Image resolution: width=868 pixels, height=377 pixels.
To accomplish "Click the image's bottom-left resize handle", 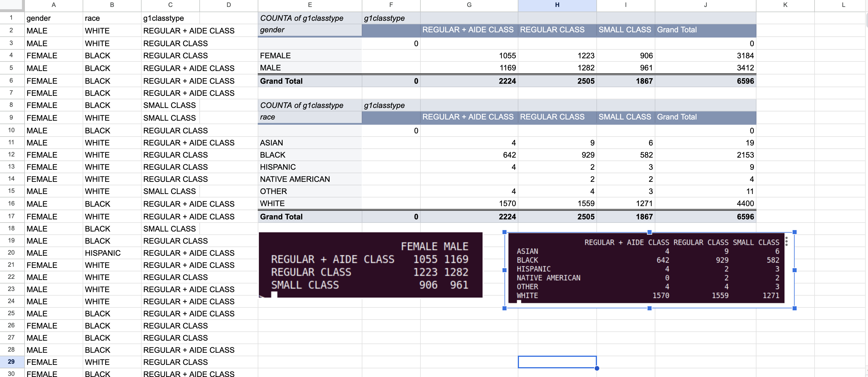I will pyautogui.click(x=505, y=308).
